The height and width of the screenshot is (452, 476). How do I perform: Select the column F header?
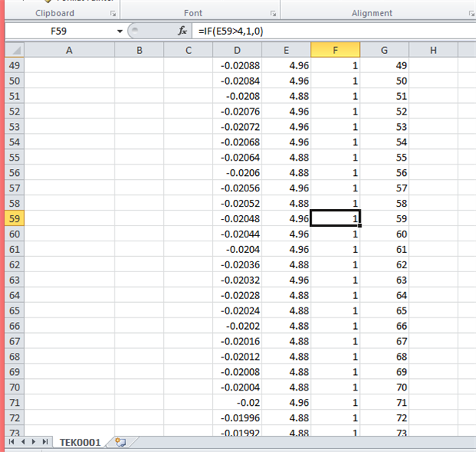pos(335,50)
